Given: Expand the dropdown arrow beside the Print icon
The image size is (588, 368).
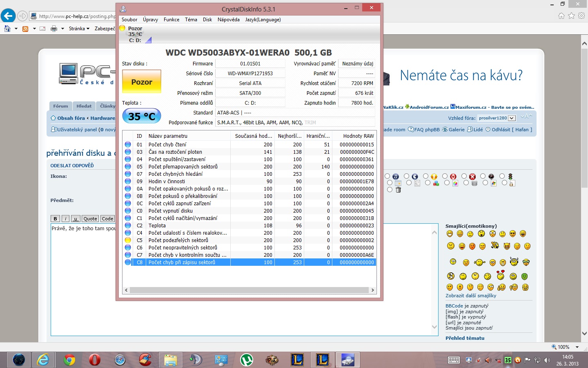Looking at the screenshot, I should pos(62,29).
